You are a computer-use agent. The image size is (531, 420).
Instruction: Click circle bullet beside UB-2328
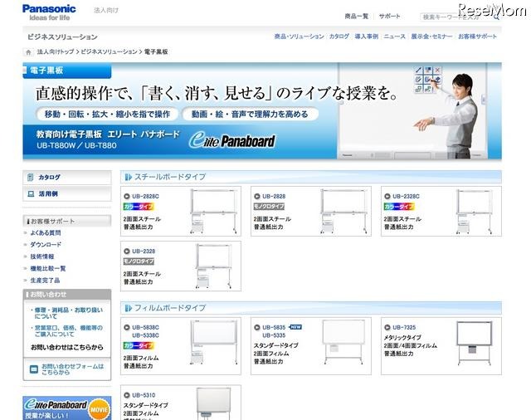click(x=127, y=251)
